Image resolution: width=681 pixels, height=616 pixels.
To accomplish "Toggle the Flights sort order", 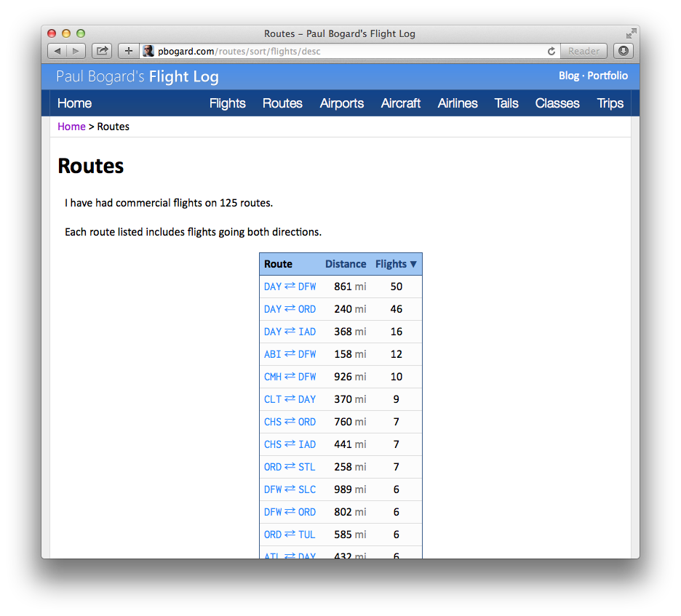I will click(391, 264).
